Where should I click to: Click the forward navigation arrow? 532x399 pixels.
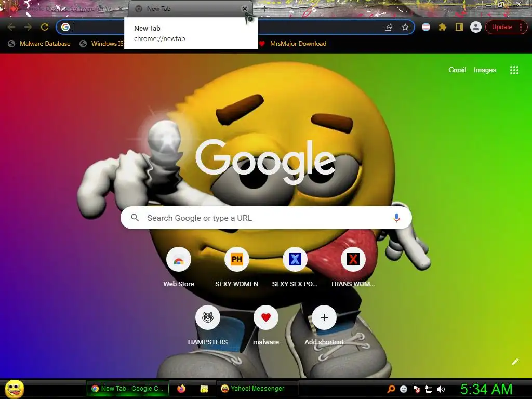(x=28, y=27)
